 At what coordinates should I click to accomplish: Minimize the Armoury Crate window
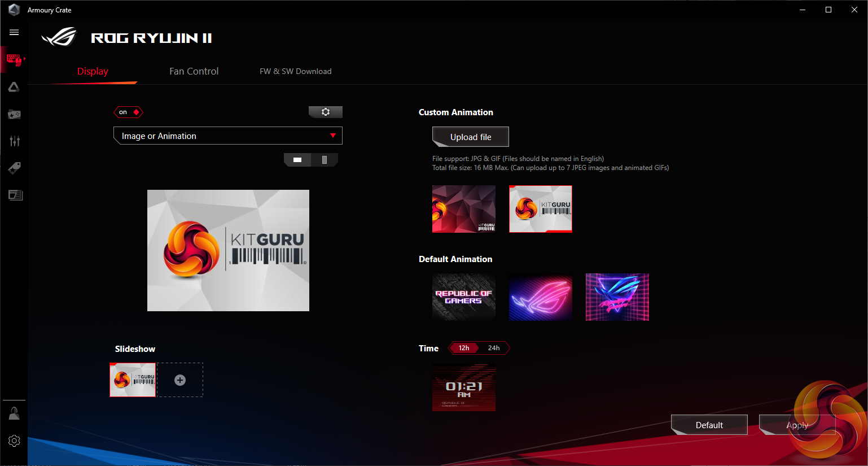click(803, 10)
